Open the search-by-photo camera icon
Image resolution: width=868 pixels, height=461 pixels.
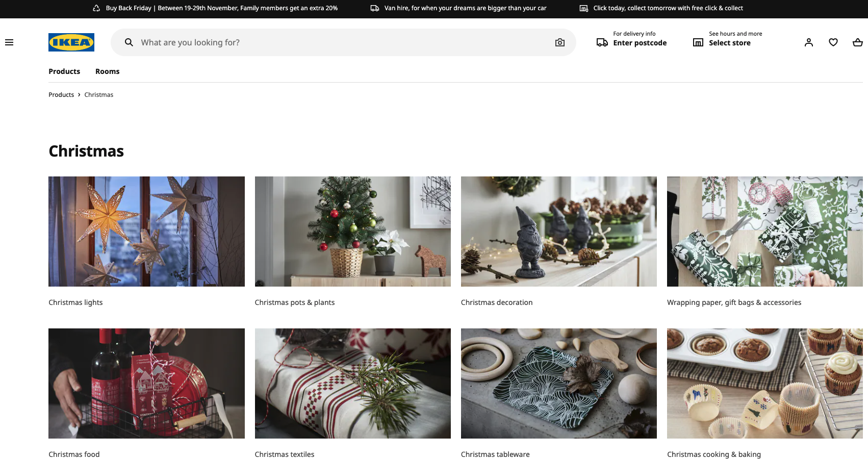[559, 42]
